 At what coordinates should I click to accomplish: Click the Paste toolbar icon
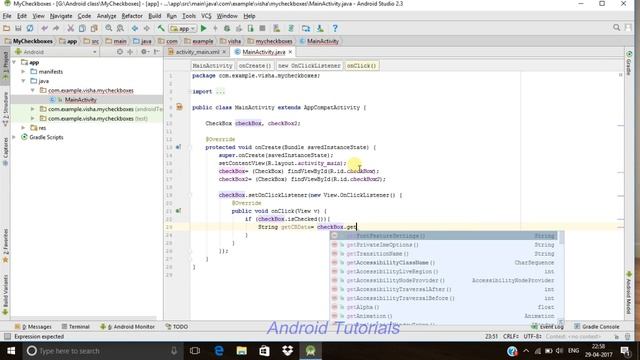[x=94, y=28]
